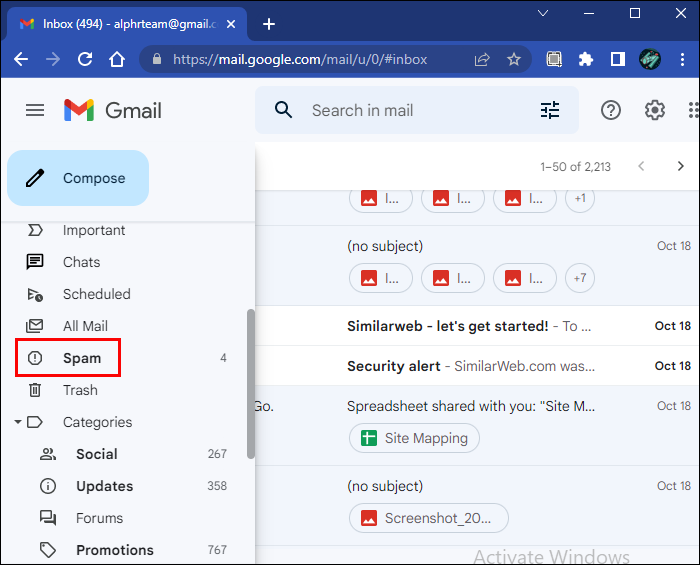This screenshot has width=700, height=565.
Task: Go back in browser history
Action: pyautogui.click(x=21, y=59)
